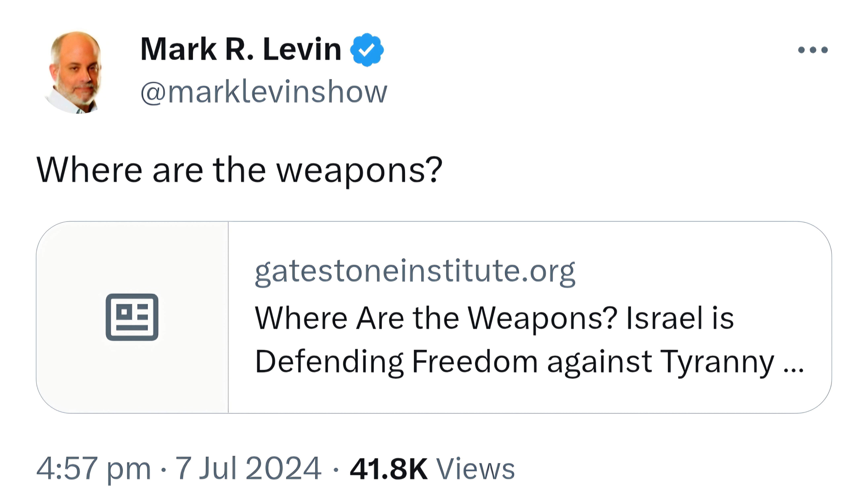Open the 'Where Are the Weapons? Israel is' headline

[494, 318]
